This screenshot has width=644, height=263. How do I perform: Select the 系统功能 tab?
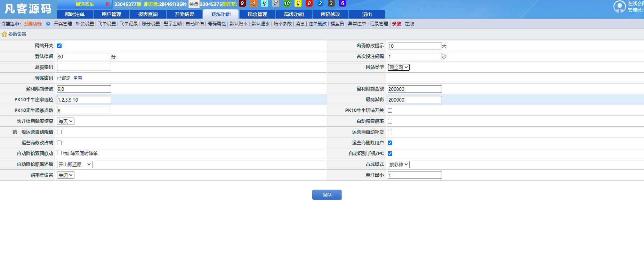221,14
